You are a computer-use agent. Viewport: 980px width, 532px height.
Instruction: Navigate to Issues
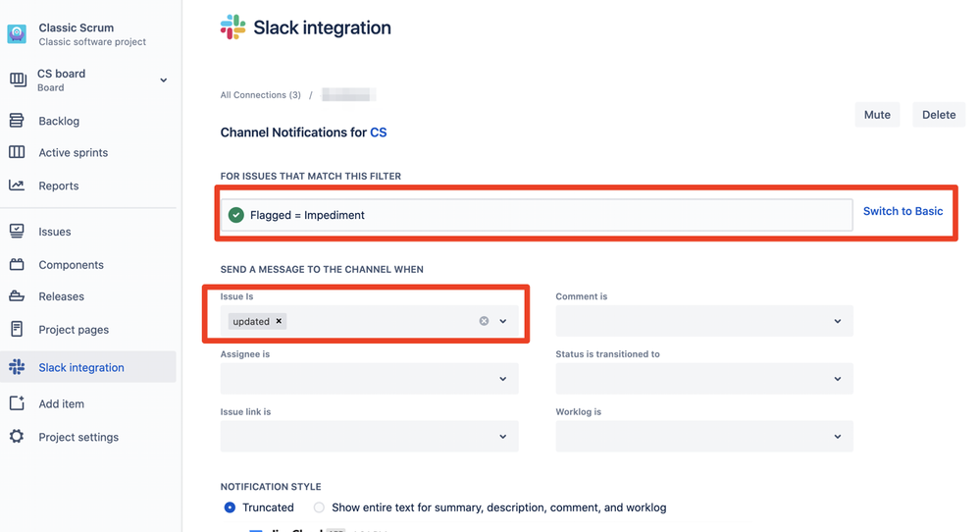54,232
